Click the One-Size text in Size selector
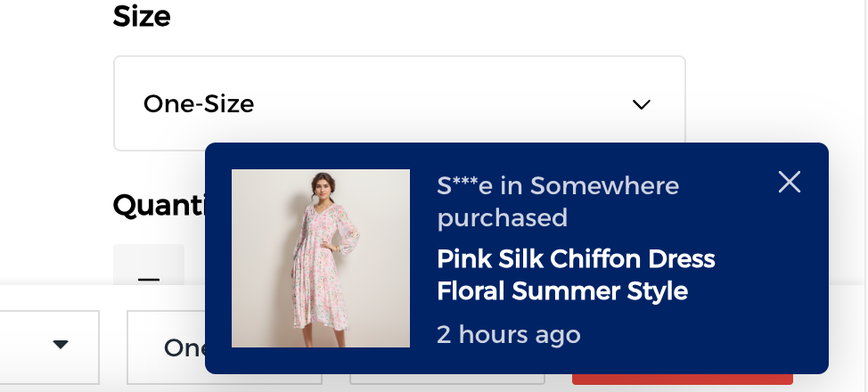Screen dimensions: 868x392 (x=199, y=104)
